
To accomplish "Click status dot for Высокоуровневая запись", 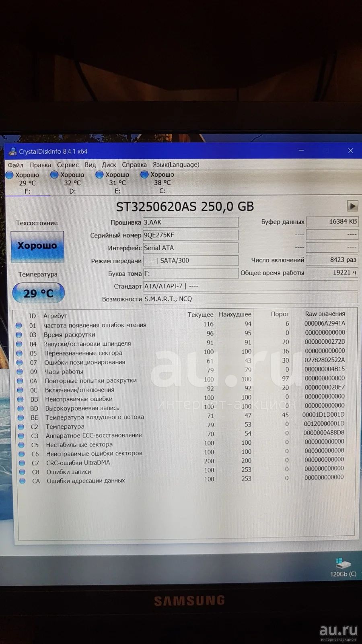I will (21, 408).
